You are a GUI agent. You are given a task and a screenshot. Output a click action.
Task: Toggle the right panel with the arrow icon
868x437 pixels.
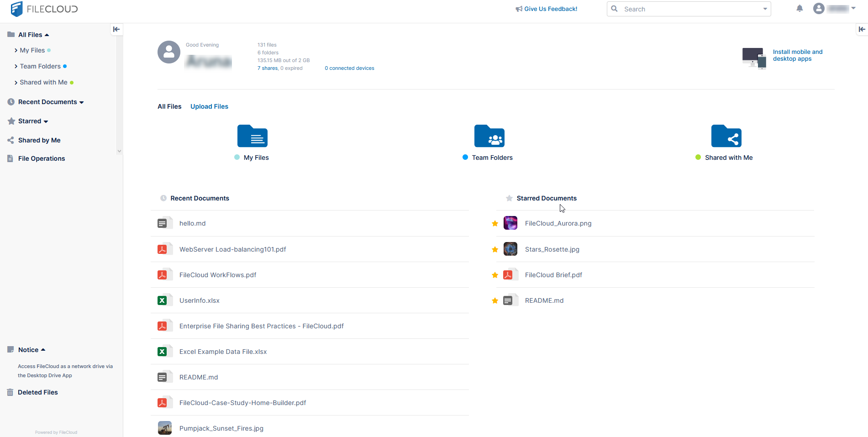[862, 29]
